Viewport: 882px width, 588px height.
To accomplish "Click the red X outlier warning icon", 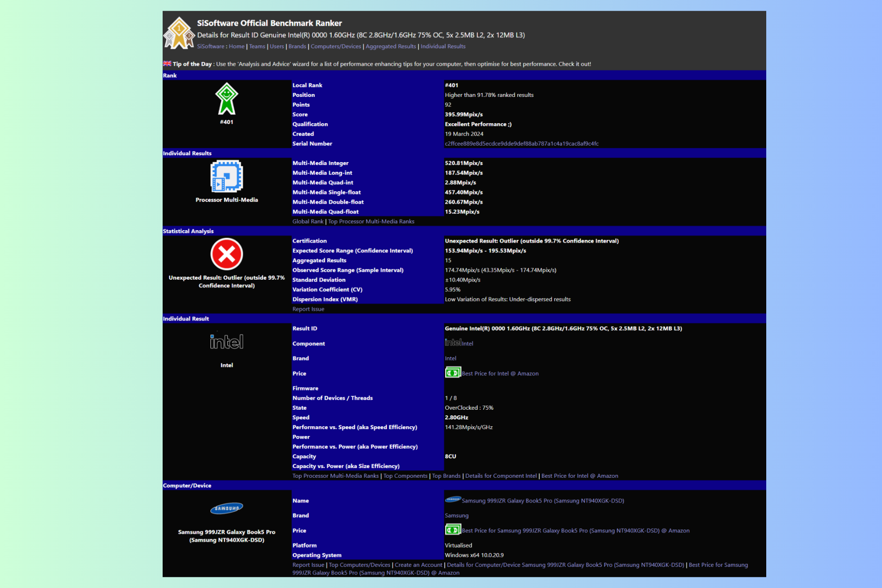I will click(226, 254).
